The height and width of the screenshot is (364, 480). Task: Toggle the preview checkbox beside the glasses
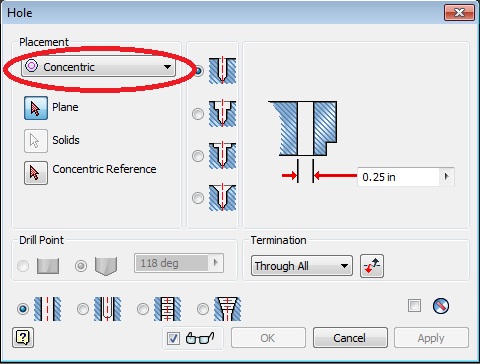[x=173, y=338]
